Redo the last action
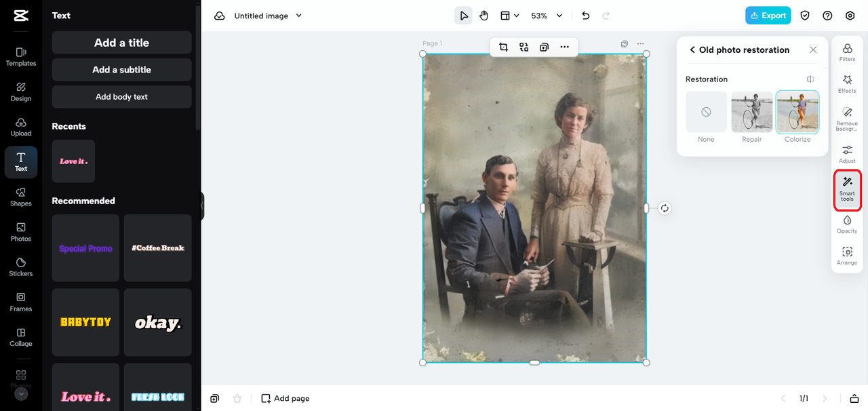Image resolution: width=868 pixels, height=411 pixels. pyautogui.click(x=606, y=16)
